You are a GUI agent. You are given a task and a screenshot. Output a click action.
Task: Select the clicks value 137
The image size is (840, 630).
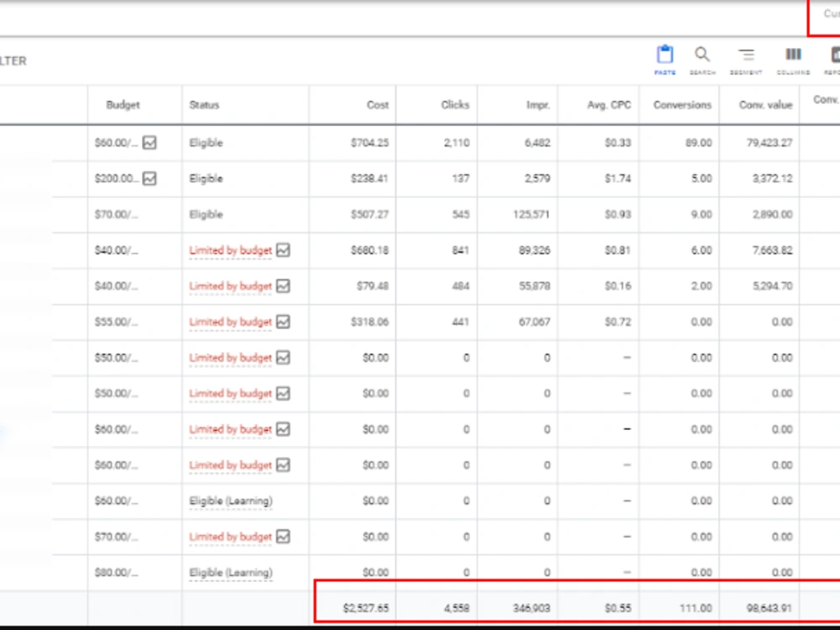tap(460, 178)
